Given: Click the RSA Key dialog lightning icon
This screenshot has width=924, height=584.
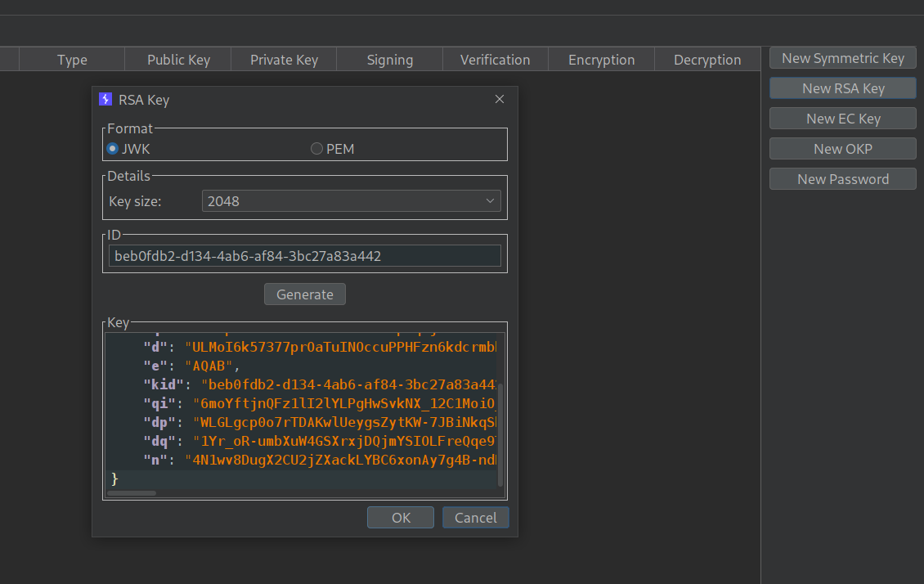Looking at the screenshot, I should click(x=105, y=100).
